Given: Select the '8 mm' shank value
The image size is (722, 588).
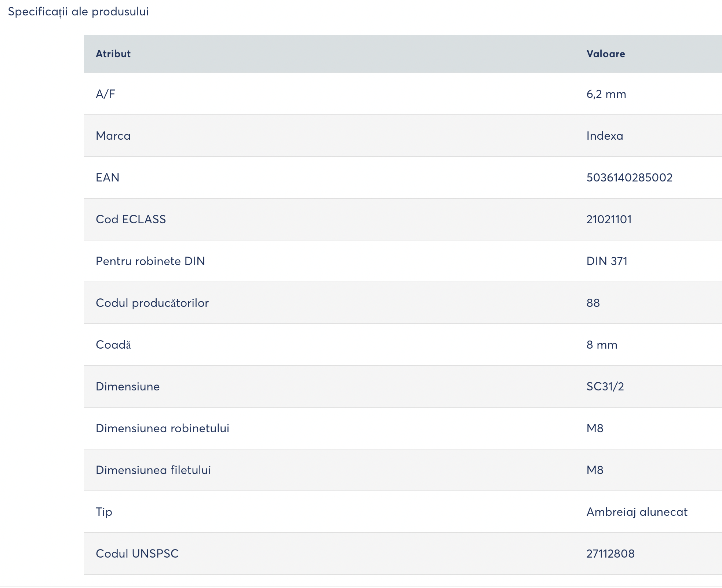Looking at the screenshot, I should (602, 345).
